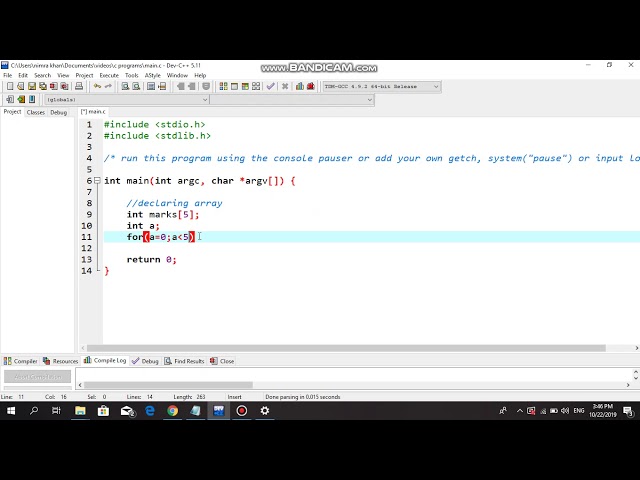
Task: Start debugging with the checkmark icon
Action: (270, 86)
